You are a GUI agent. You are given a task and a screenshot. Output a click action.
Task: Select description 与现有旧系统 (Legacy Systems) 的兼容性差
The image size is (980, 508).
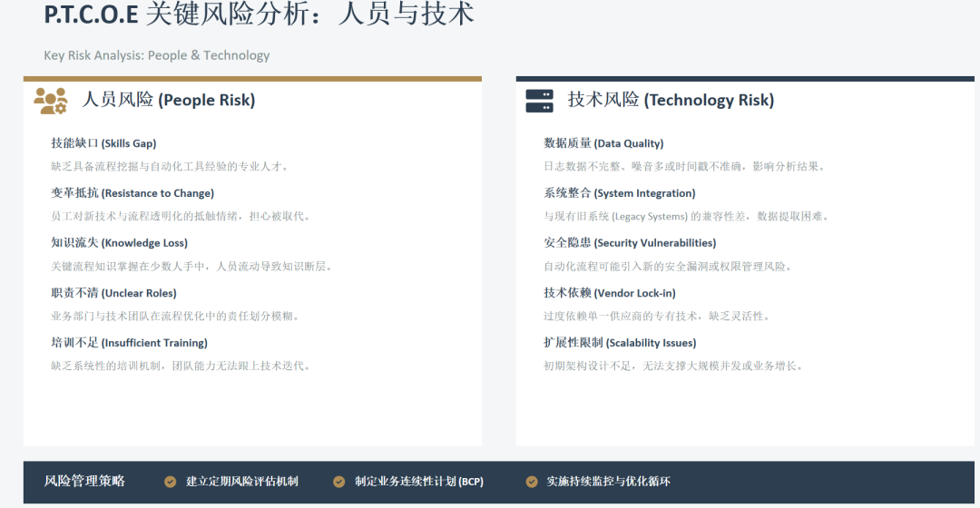pyautogui.click(x=644, y=216)
